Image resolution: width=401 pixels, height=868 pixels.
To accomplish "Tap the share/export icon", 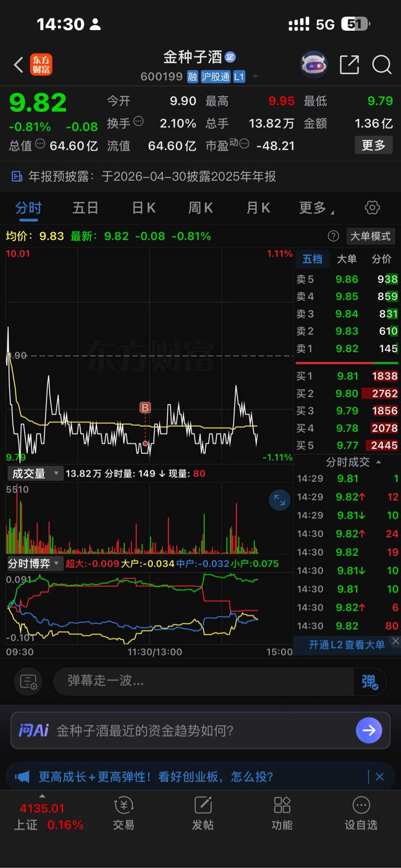I will pyautogui.click(x=349, y=65).
